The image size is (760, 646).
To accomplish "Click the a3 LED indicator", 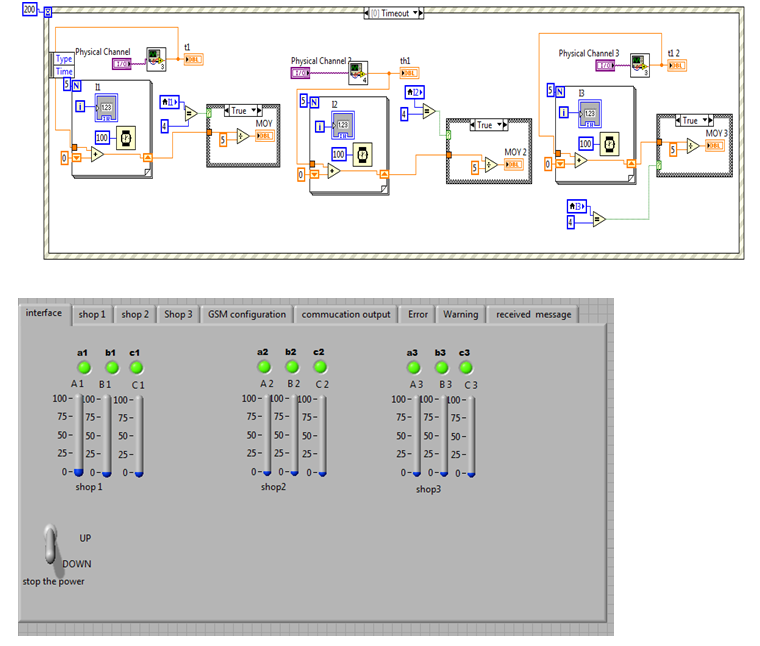I will pos(413,368).
